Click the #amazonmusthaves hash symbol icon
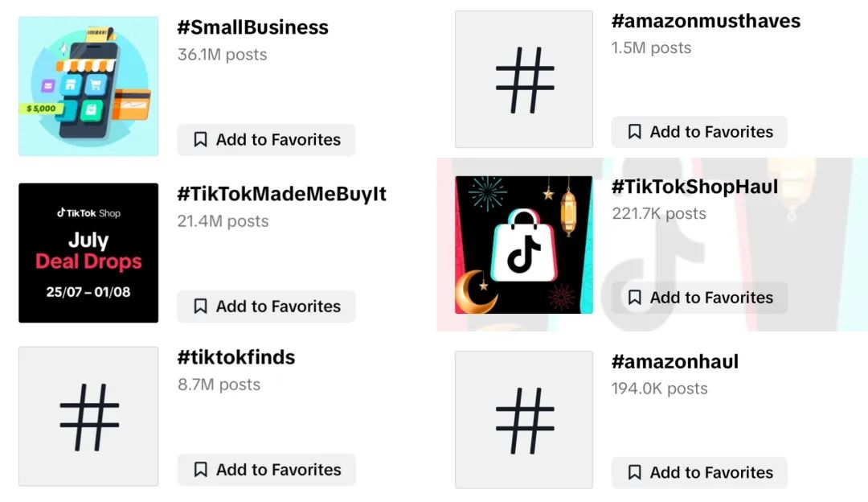The height and width of the screenshot is (502, 868). tap(524, 80)
